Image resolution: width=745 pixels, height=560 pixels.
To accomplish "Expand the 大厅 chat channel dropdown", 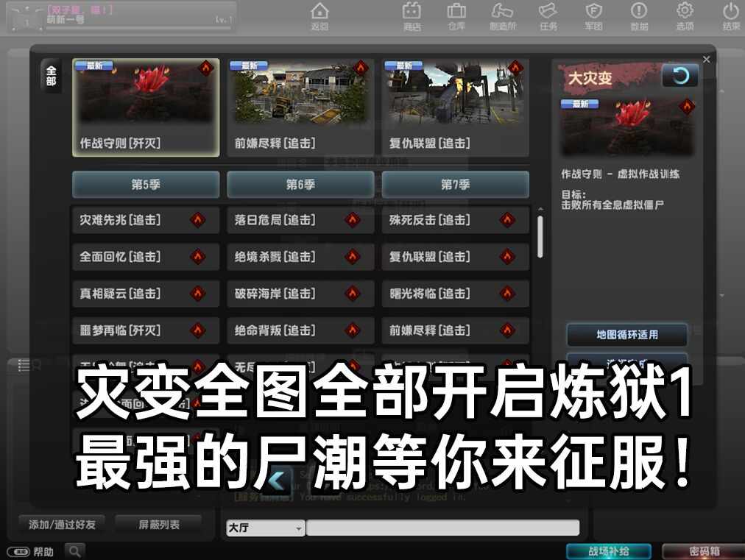I will [265, 528].
